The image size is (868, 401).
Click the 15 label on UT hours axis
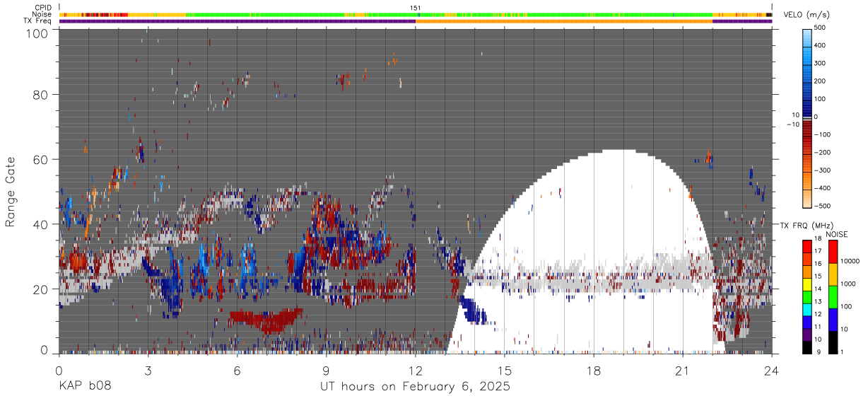pos(505,369)
